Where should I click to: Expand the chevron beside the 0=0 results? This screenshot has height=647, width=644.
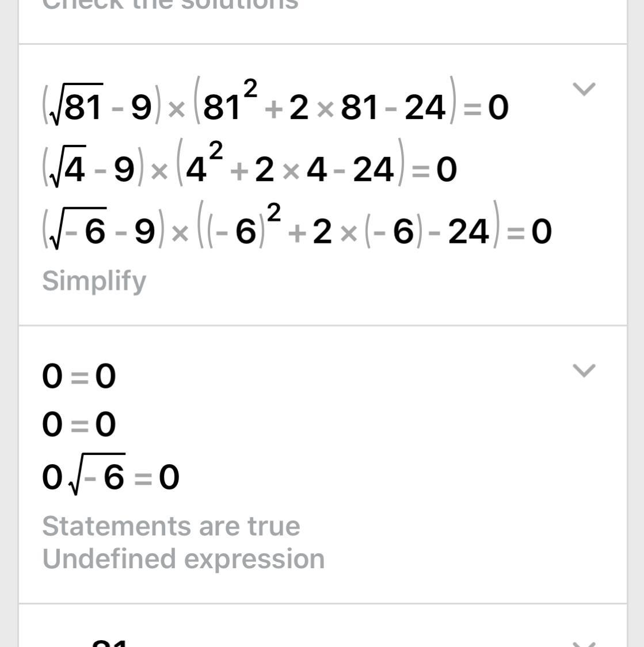click(x=584, y=371)
